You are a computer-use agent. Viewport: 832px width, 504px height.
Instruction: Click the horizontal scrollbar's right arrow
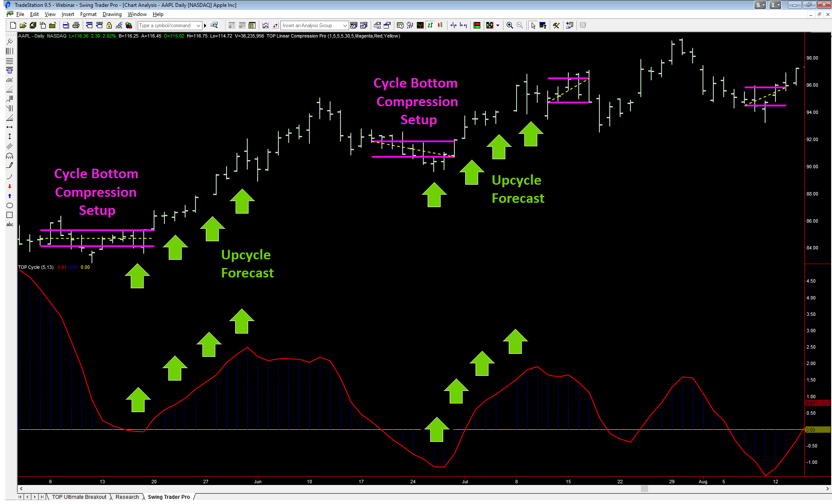pos(828,488)
